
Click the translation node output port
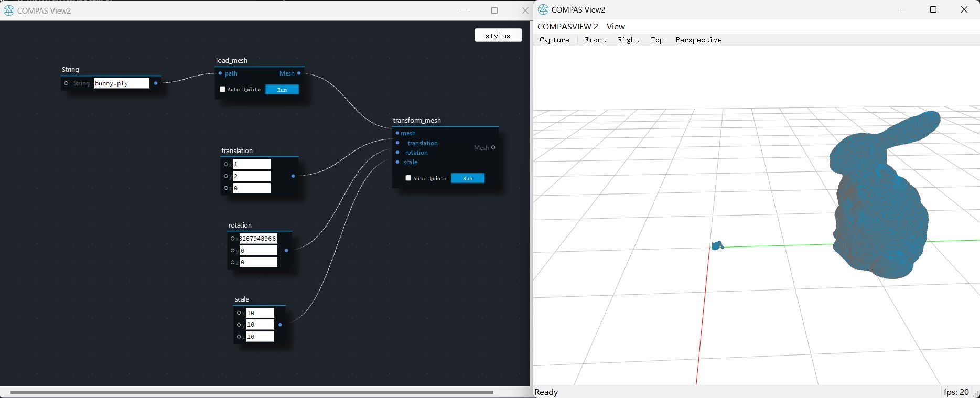point(293,176)
